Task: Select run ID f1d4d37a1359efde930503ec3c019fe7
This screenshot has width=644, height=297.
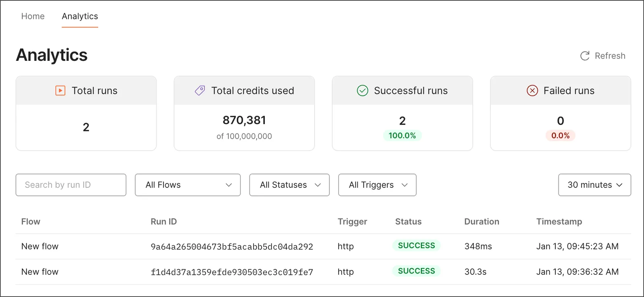Action: pyautogui.click(x=232, y=272)
